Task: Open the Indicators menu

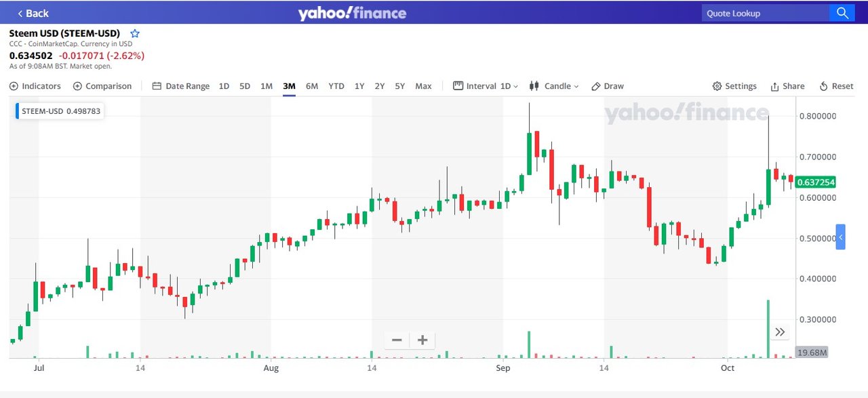Action: 35,86
